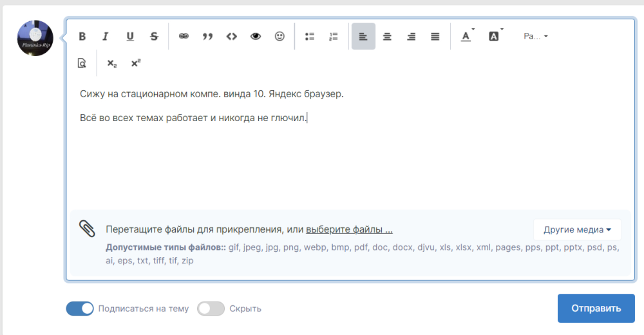
Task: Open the text color picker
Action: (x=466, y=37)
